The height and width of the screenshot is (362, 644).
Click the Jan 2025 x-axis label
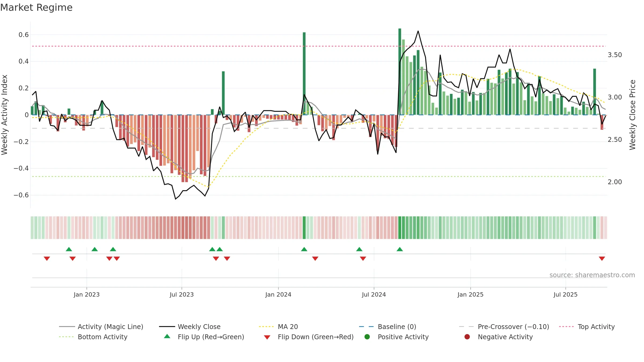470,294
